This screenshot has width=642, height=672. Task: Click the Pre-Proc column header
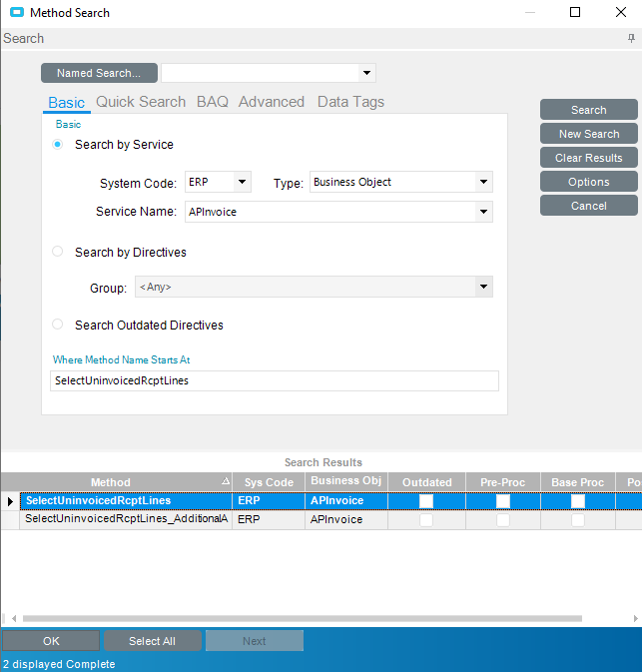[x=503, y=482]
